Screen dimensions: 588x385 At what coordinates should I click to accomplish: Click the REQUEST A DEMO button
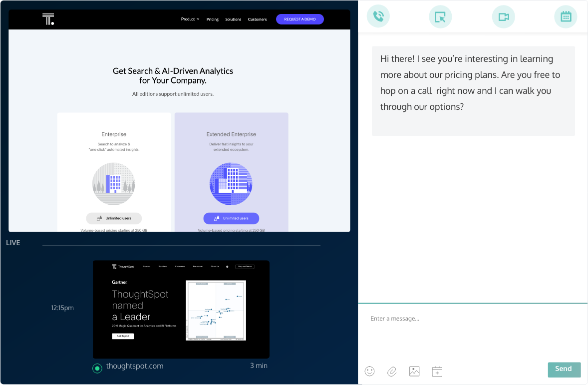[299, 19]
